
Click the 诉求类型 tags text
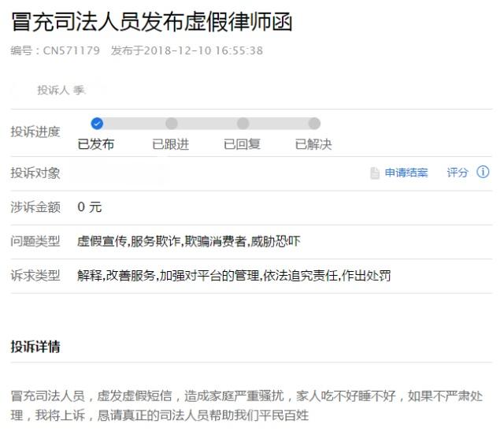click(x=234, y=276)
